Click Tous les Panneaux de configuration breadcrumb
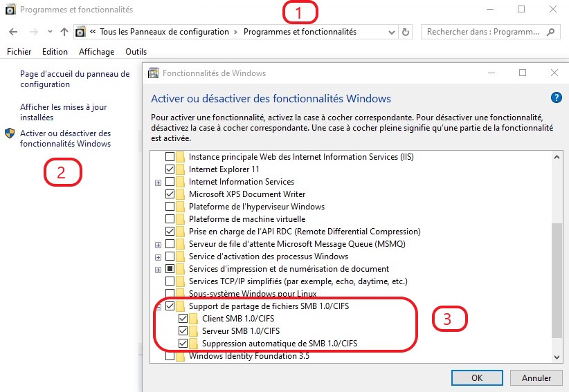 pos(164,32)
